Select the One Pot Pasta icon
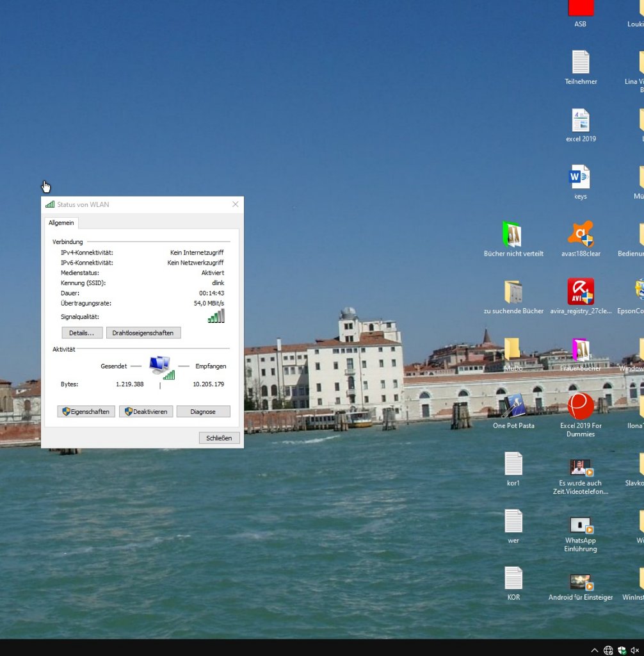 [x=513, y=407]
